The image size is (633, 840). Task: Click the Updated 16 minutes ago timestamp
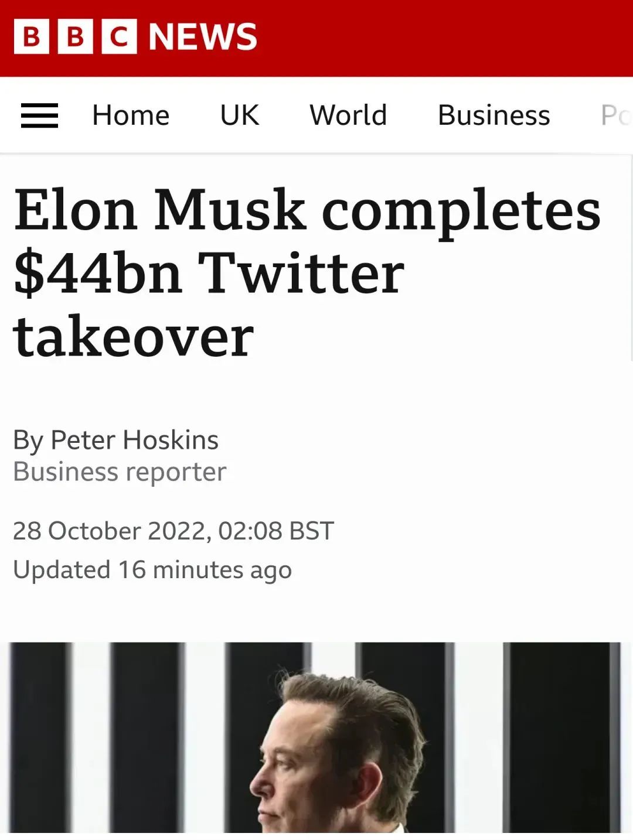click(152, 570)
